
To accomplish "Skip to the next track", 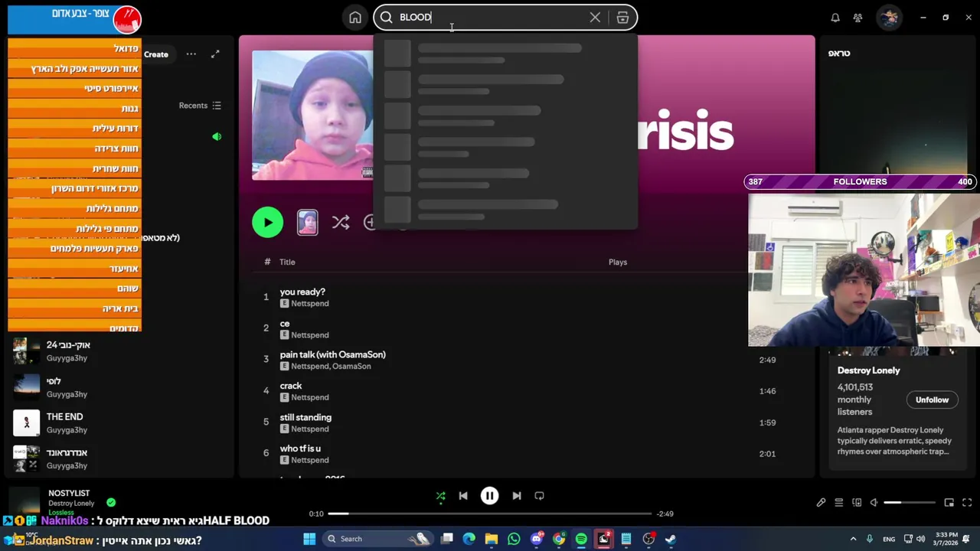I will [x=516, y=496].
